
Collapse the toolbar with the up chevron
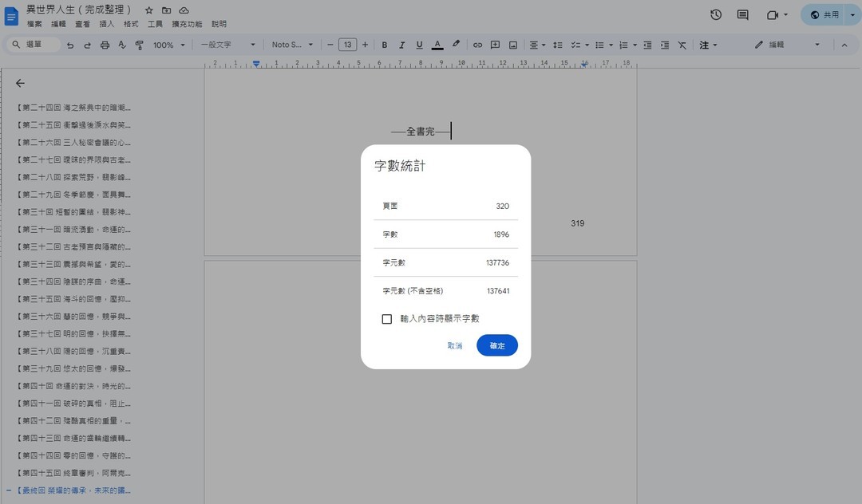point(844,45)
